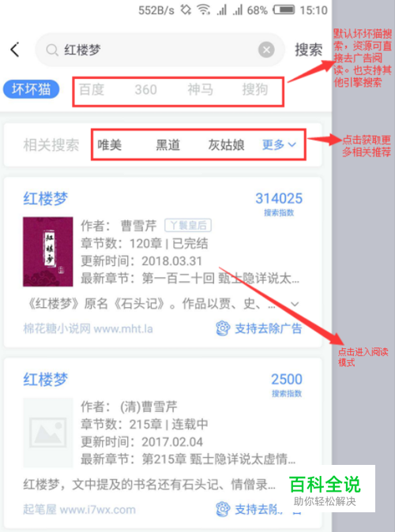Viewport: 395px width, 532px height.
Task: Tap the Wi-Fi icon in the status bar
Action: click(x=204, y=9)
